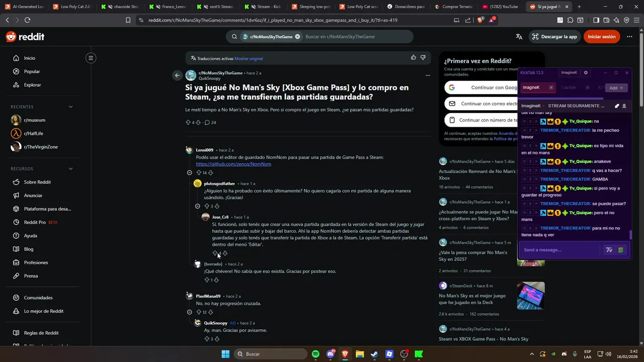Open Spotify from the taskbar
Viewport: 644px width, 362px height.
click(x=315, y=354)
